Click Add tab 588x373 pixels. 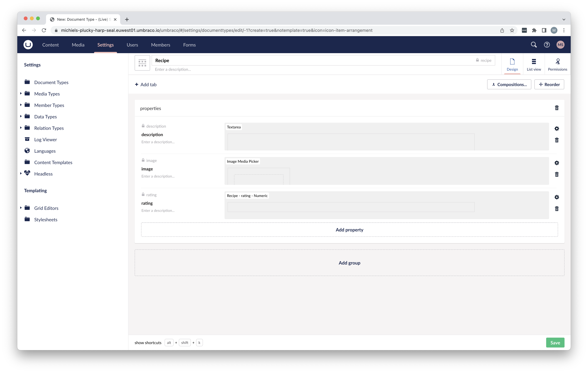click(x=146, y=85)
